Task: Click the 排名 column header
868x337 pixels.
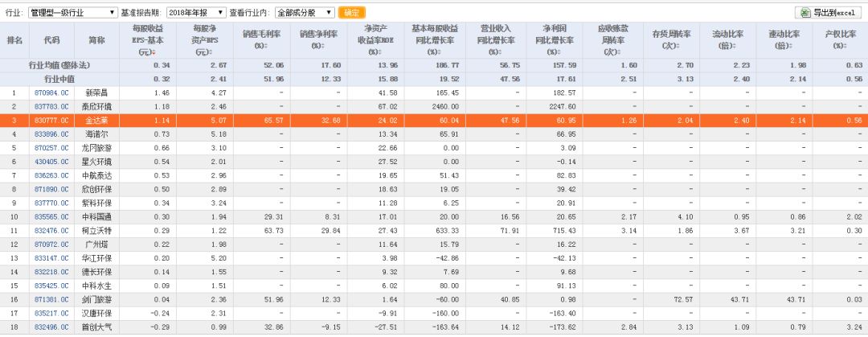Action: (14, 40)
